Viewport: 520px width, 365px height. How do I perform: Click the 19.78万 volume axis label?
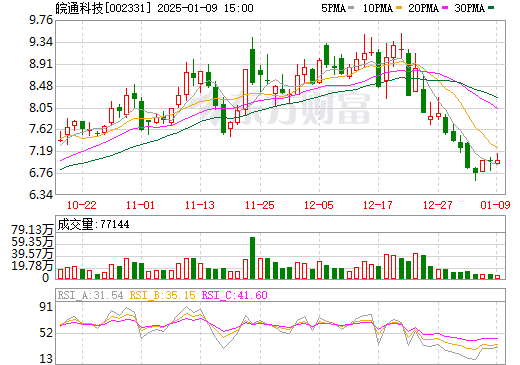pyautogui.click(x=32, y=266)
